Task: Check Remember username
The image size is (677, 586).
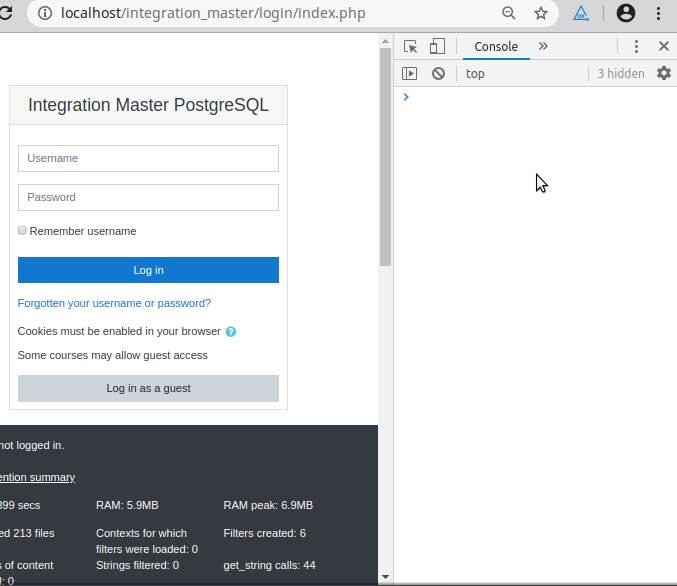Action: (x=22, y=231)
